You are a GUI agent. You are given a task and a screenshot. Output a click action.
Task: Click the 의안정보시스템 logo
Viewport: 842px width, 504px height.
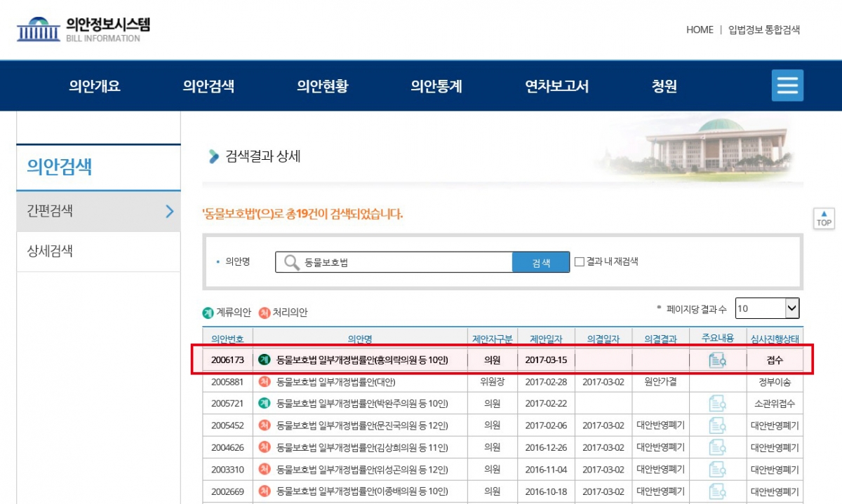click(x=83, y=28)
